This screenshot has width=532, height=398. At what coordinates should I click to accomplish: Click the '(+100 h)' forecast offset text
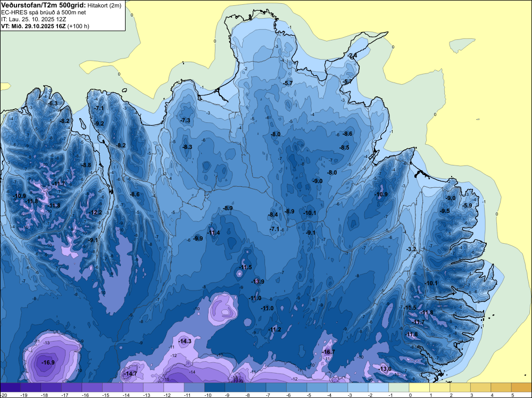pos(78,26)
